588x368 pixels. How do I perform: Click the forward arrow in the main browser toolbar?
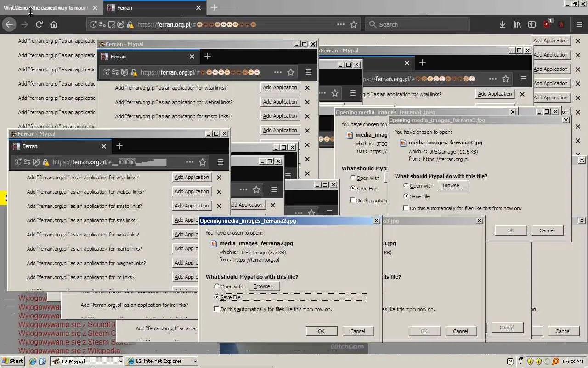point(24,24)
